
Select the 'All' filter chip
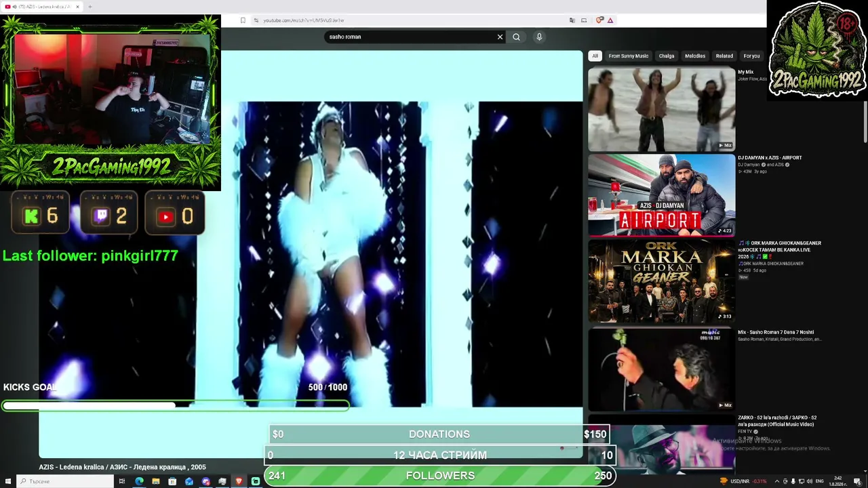tap(595, 56)
